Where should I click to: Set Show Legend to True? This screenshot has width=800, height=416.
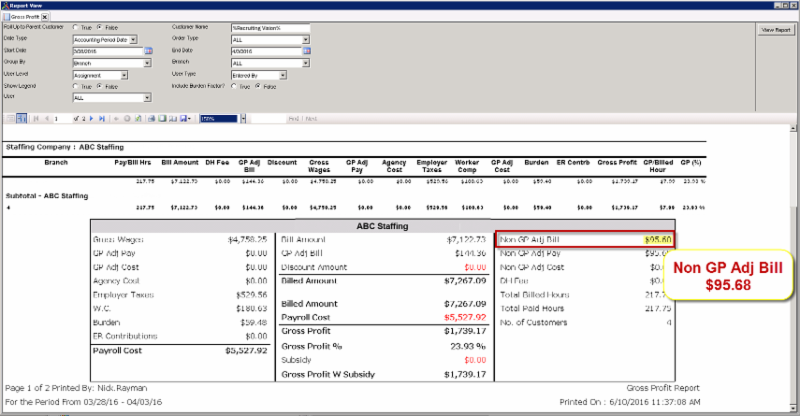pyautogui.click(x=76, y=86)
